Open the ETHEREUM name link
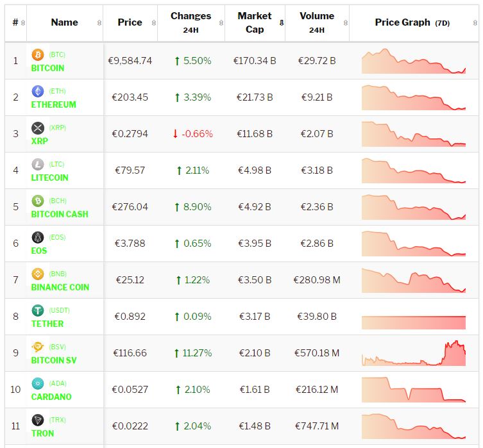This screenshot has width=483, height=448. tap(54, 104)
